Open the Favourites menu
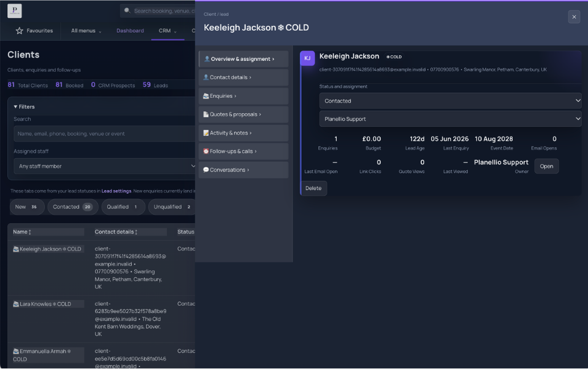 point(34,31)
